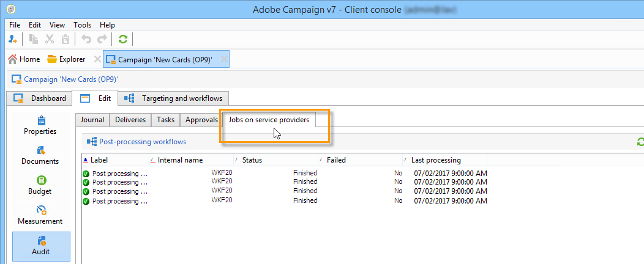Click the green Refresh toolbar icon
644x264 pixels.
coord(123,39)
